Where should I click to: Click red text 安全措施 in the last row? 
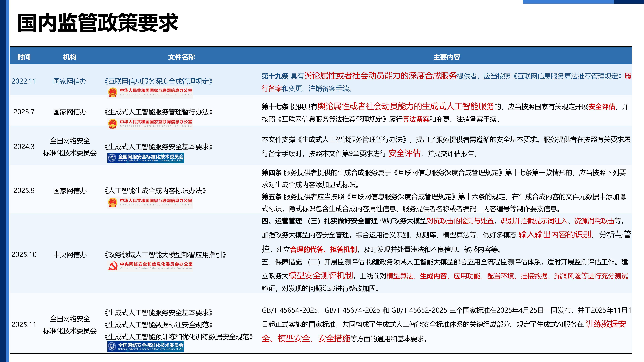pos(334,338)
